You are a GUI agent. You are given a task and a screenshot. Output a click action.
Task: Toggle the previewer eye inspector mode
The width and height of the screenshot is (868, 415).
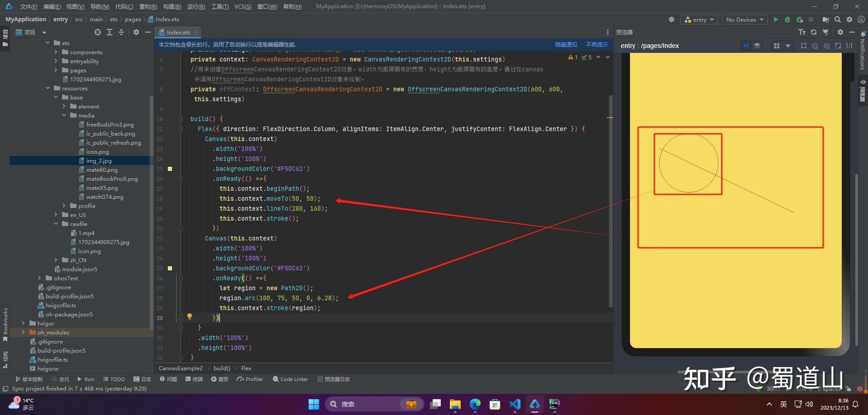tap(746, 46)
